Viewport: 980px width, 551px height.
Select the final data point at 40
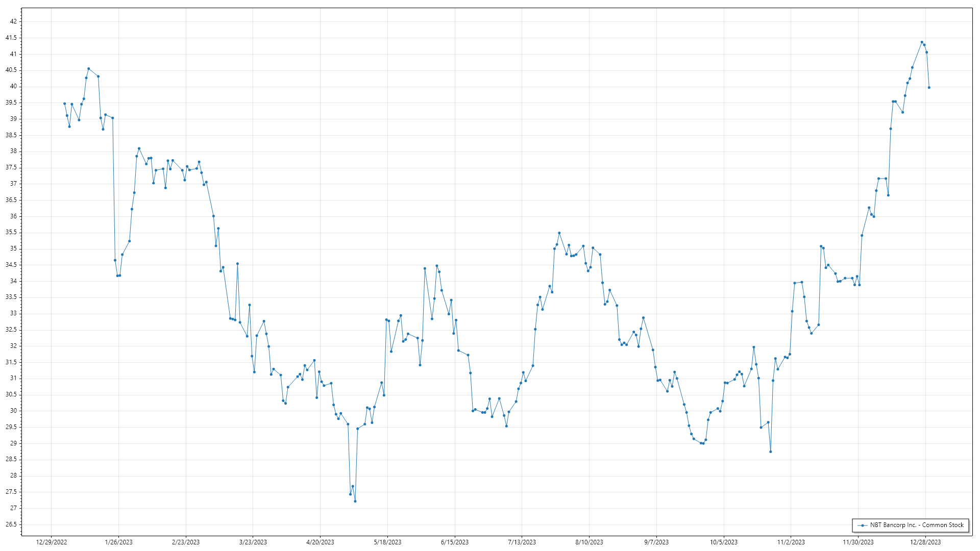point(929,88)
